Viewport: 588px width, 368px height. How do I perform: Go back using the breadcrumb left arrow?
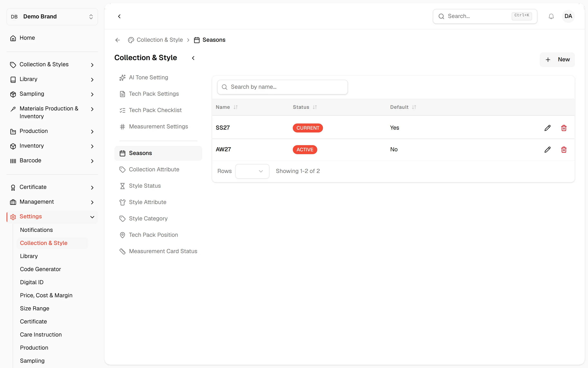tap(118, 40)
